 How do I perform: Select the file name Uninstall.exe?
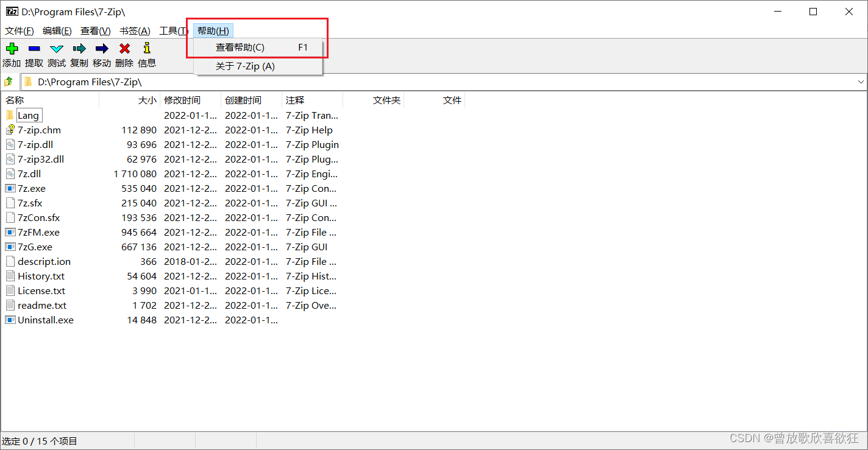(x=46, y=320)
